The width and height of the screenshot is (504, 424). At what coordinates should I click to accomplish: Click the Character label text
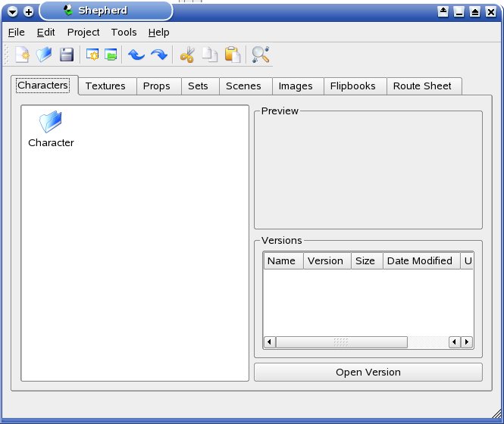tap(51, 142)
